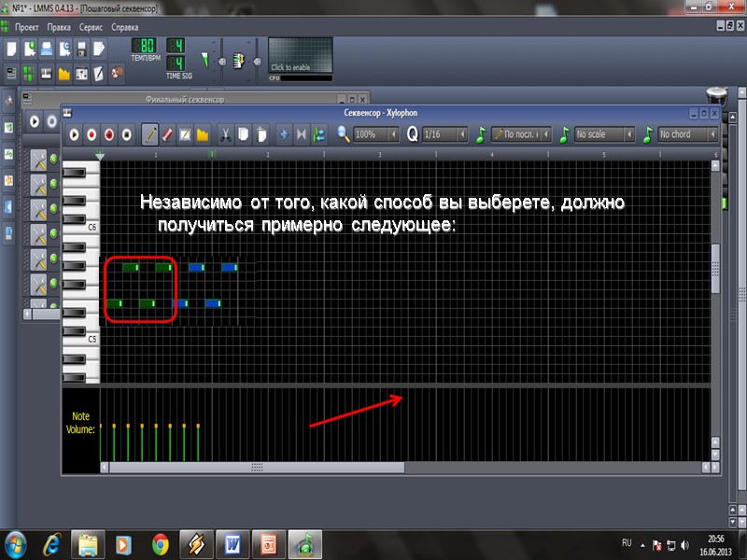Open recently used projects icon

click(x=64, y=49)
